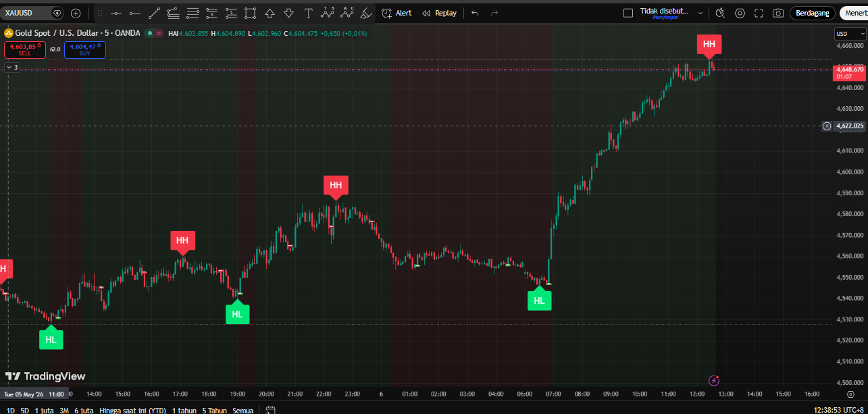The width and height of the screenshot is (868, 414).
Task: Click the current price label 4,648.670
Action: click(850, 72)
